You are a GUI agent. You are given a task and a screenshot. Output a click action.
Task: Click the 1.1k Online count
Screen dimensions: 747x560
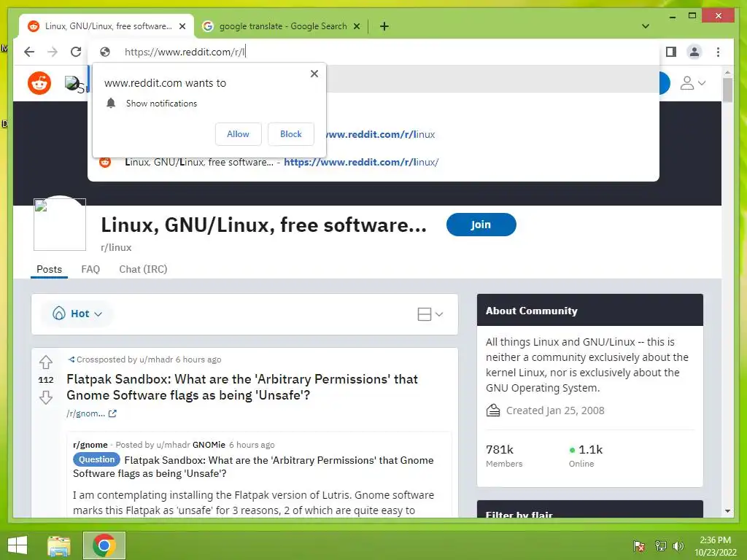pos(586,456)
